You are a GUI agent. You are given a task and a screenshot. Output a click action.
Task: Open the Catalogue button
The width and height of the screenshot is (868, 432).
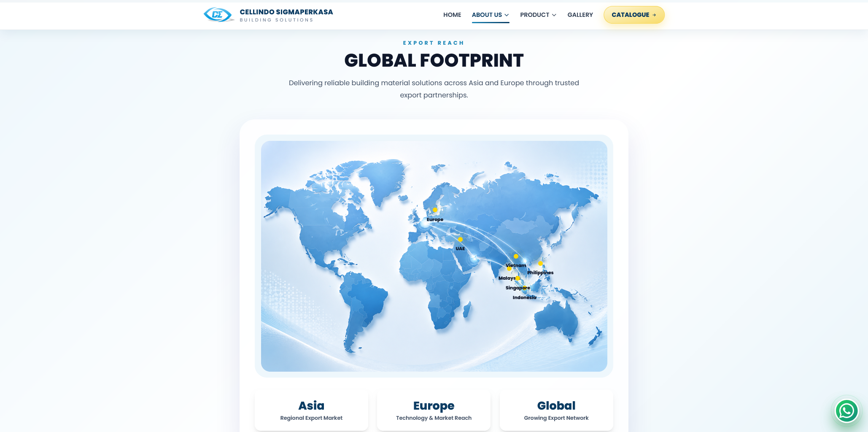(x=634, y=15)
